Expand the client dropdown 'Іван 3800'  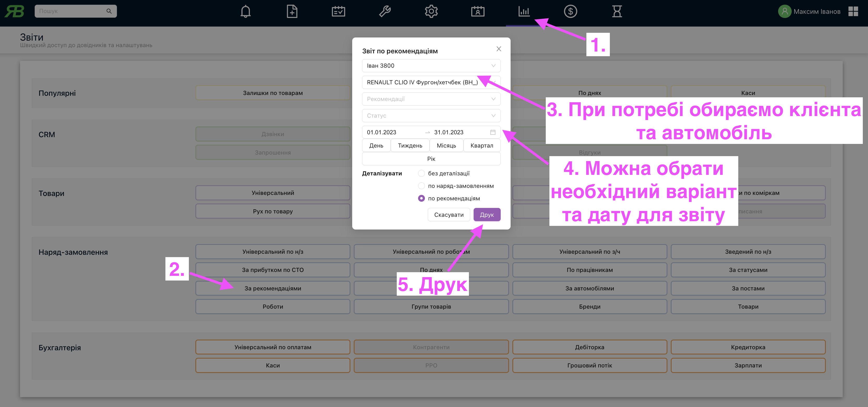point(431,66)
